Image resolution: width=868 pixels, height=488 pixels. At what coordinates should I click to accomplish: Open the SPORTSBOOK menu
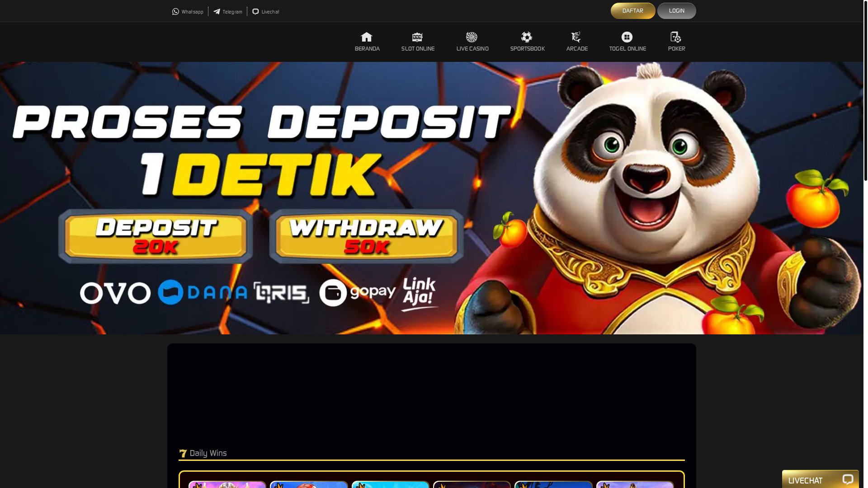pyautogui.click(x=528, y=49)
